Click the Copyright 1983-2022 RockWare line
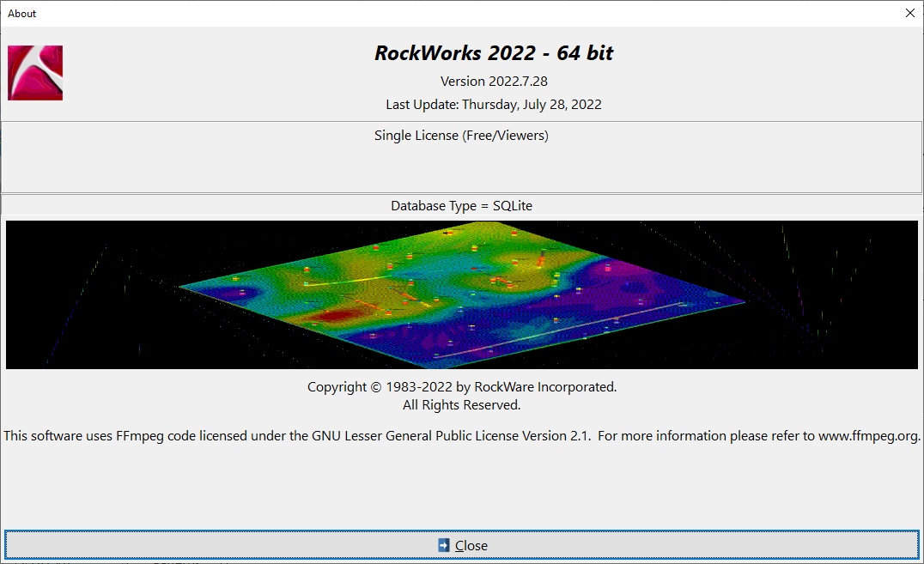 click(x=462, y=387)
